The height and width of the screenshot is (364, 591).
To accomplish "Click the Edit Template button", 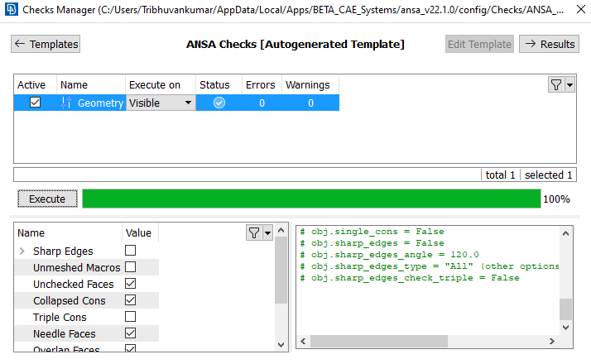I will [479, 44].
